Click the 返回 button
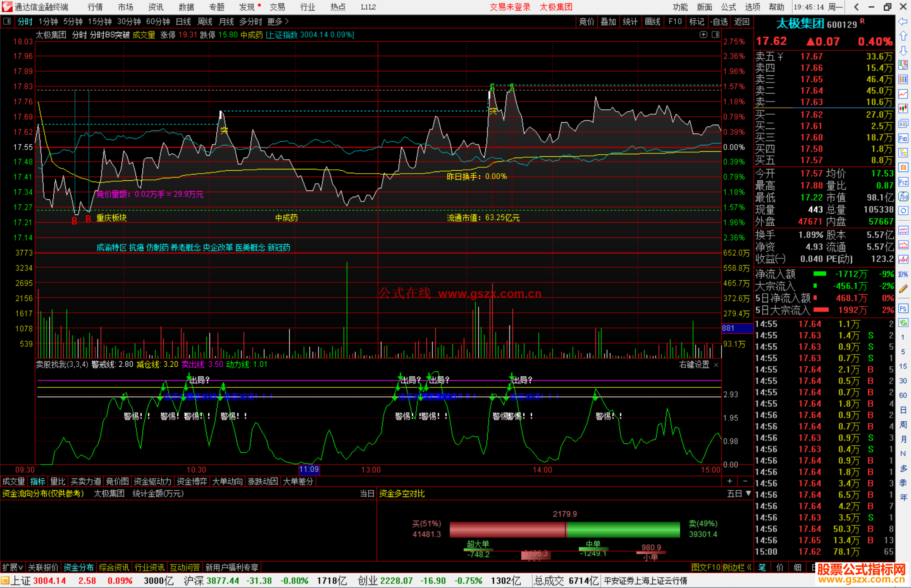Screen dimensions: 911x588 click(741, 21)
